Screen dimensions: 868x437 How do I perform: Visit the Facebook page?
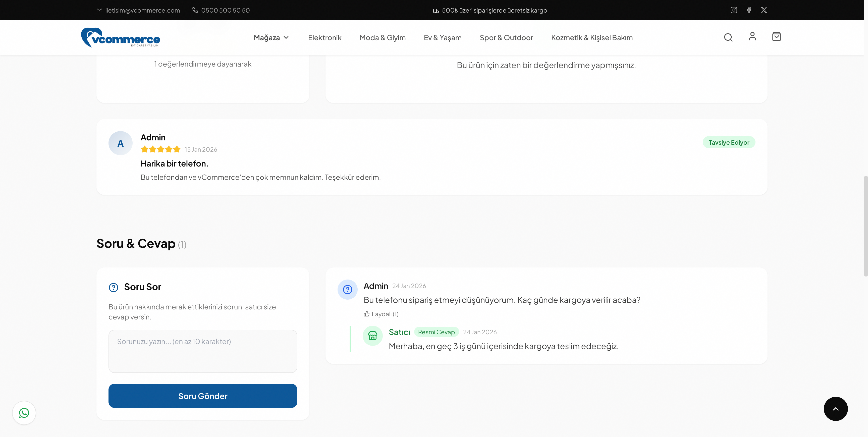749,10
